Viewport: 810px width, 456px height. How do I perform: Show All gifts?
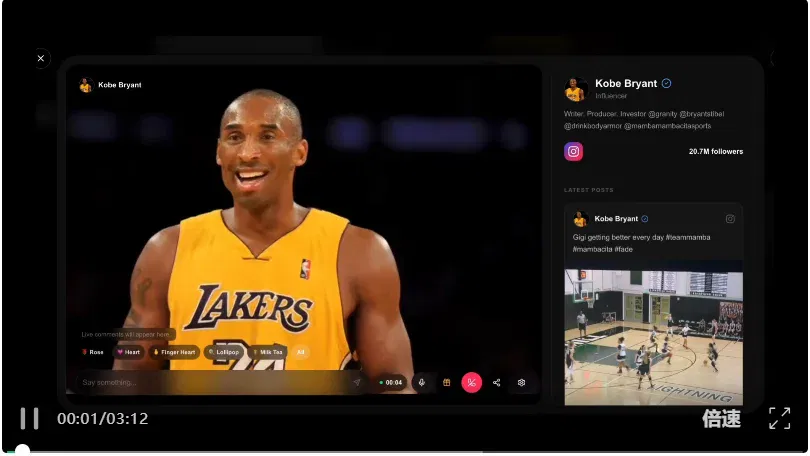click(301, 352)
